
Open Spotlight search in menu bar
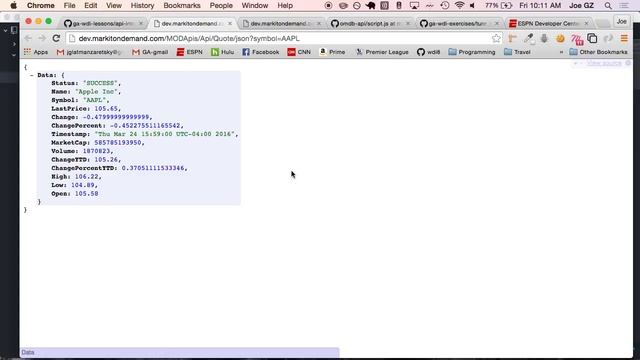tap(608, 6)
